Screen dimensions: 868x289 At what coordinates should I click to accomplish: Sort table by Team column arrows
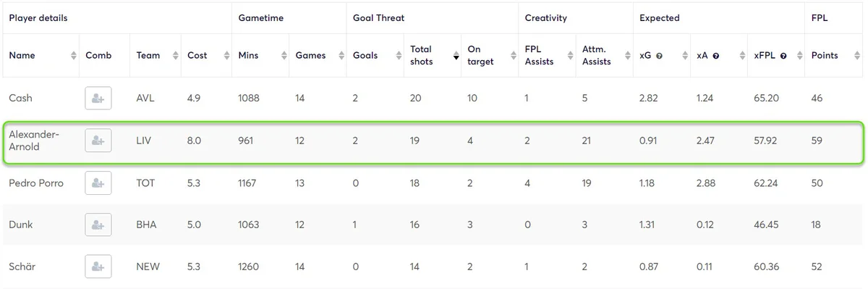[x=175, y=56]
